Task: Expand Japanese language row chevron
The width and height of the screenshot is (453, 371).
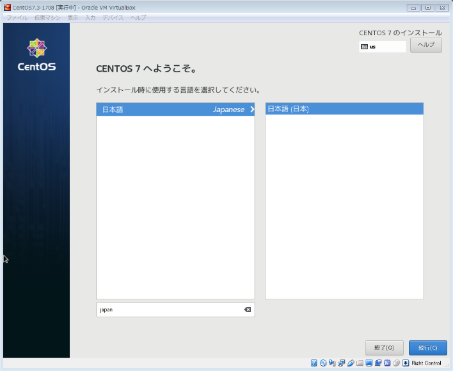Action: (252, 109)
